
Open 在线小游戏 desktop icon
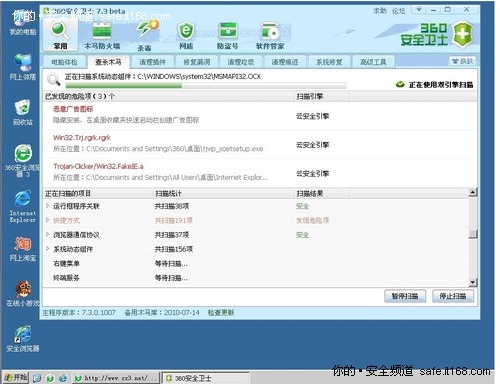pos(22,294)
